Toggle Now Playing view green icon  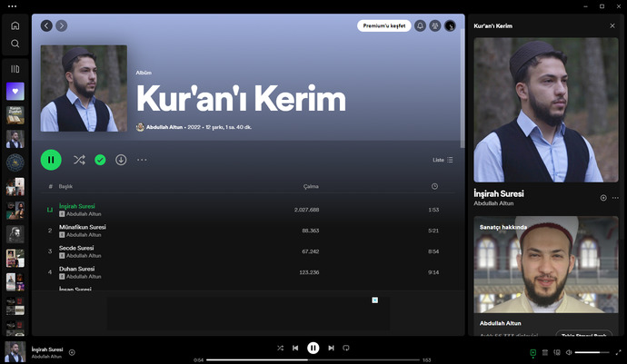533,352
